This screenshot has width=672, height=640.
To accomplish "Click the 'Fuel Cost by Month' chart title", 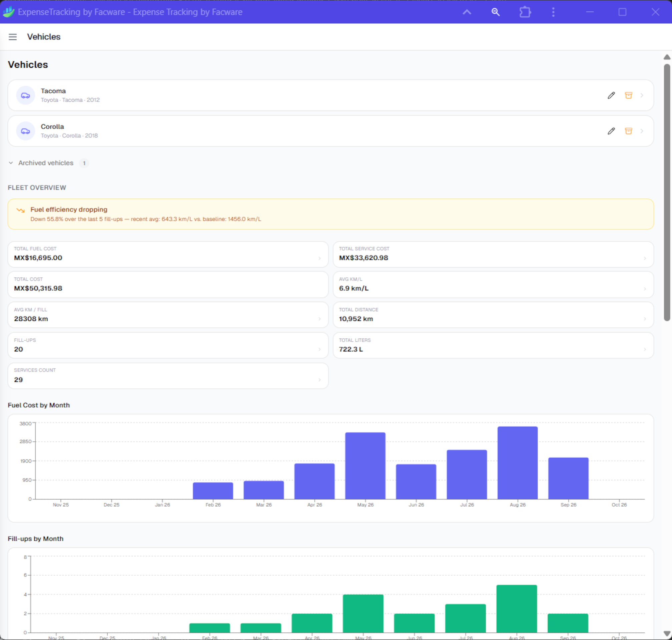I will tap(39, 405).
